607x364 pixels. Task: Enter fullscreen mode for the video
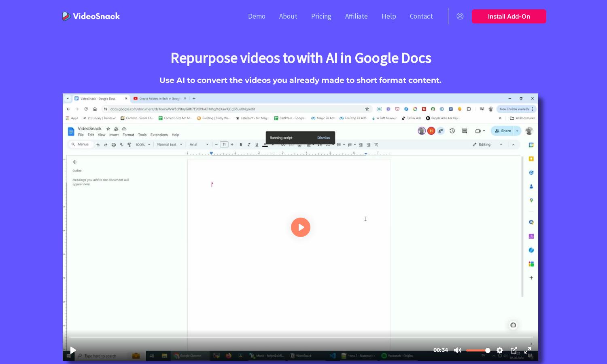point(528,350)
